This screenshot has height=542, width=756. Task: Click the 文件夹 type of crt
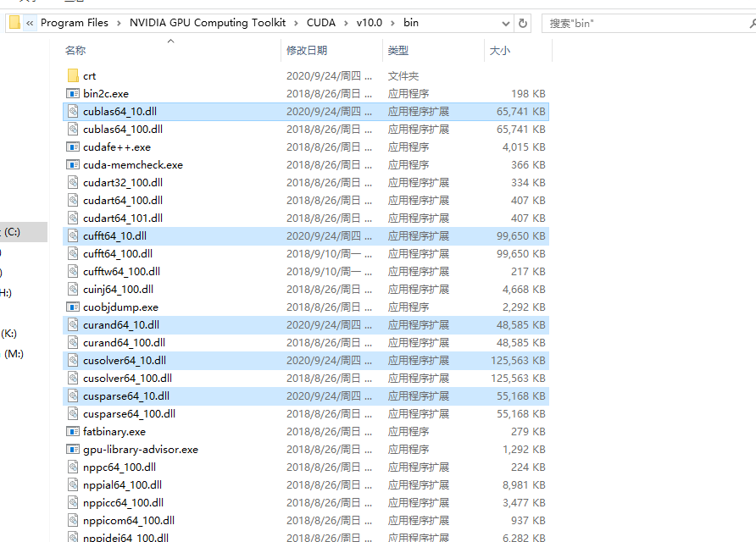403,75
